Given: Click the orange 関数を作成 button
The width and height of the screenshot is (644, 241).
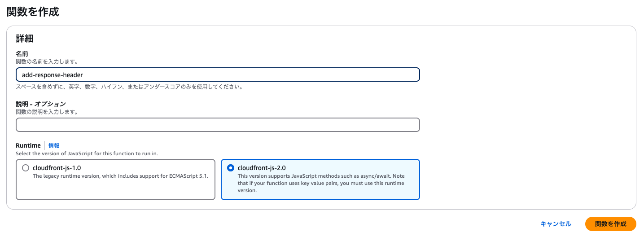Looking at the screenshot, I should click(610, 224).
